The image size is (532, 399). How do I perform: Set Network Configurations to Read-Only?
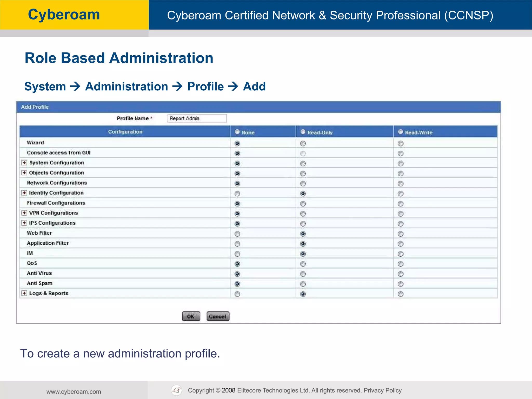pos(303,184)
